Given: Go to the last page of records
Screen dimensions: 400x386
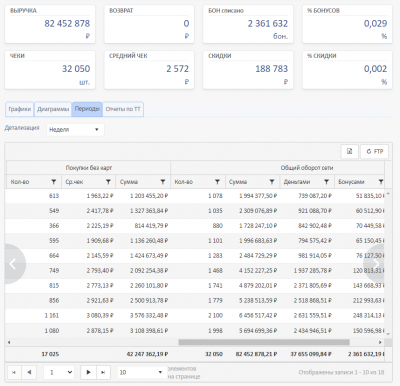Looking at the screenshot, I should click(103, 372).
